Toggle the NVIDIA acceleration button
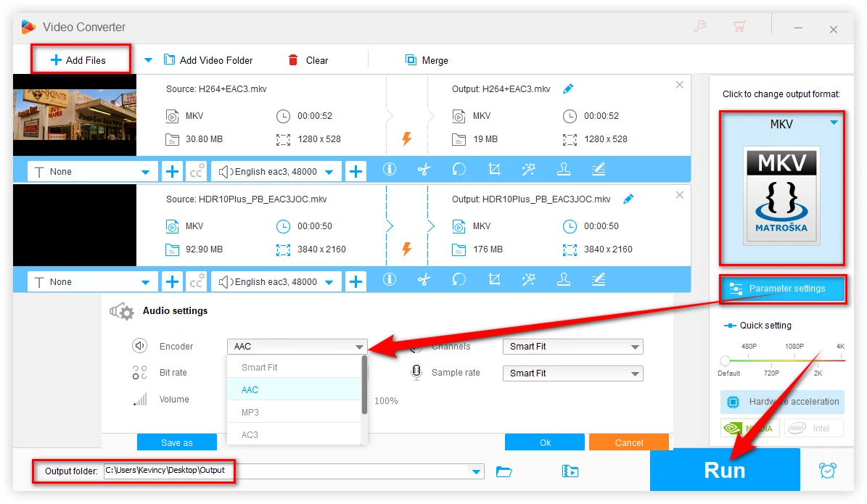867x504 pixels. click(750, 428)
